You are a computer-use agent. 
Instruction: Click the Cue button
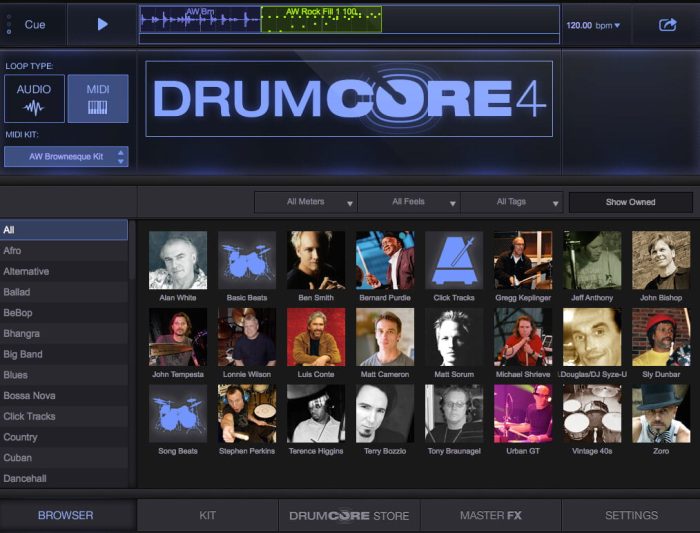pyautogui.click(x=35, y=25)
